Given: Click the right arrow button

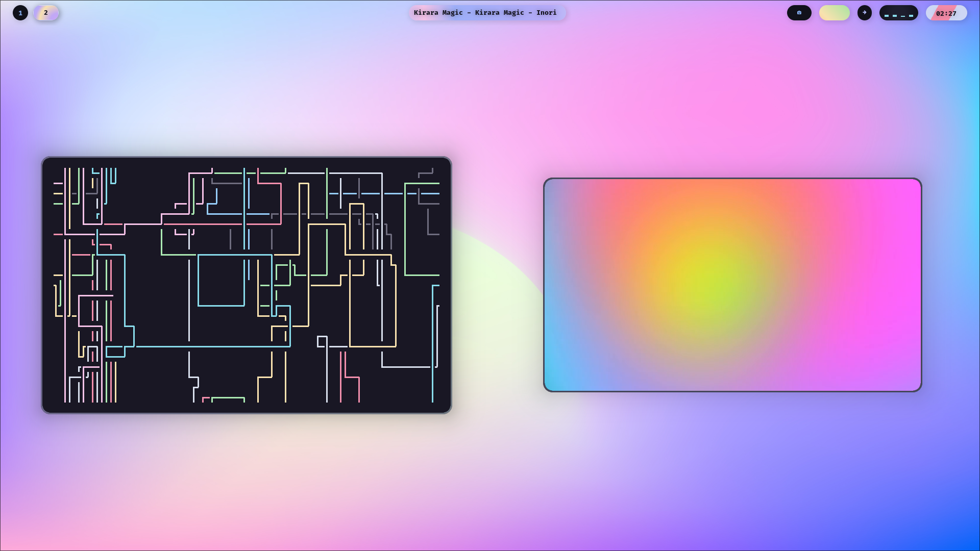Looking at the screenshot, I should 864,13.
